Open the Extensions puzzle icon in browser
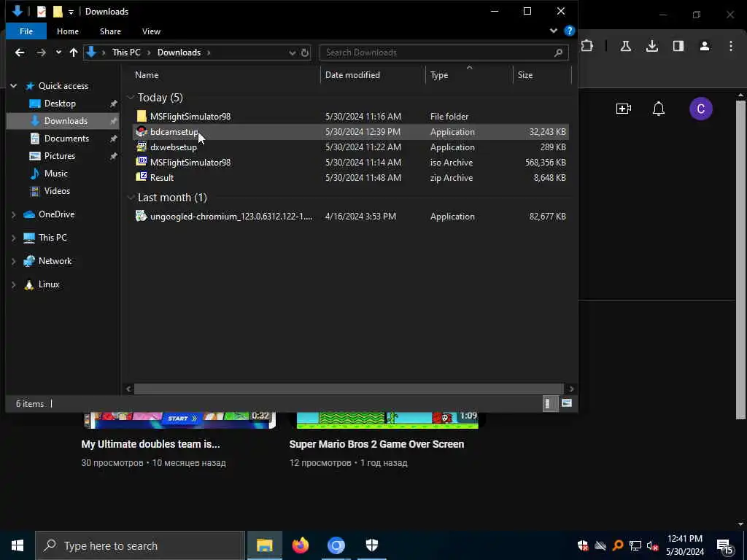Screen dimensions: 747x560 tap(587, 46)
